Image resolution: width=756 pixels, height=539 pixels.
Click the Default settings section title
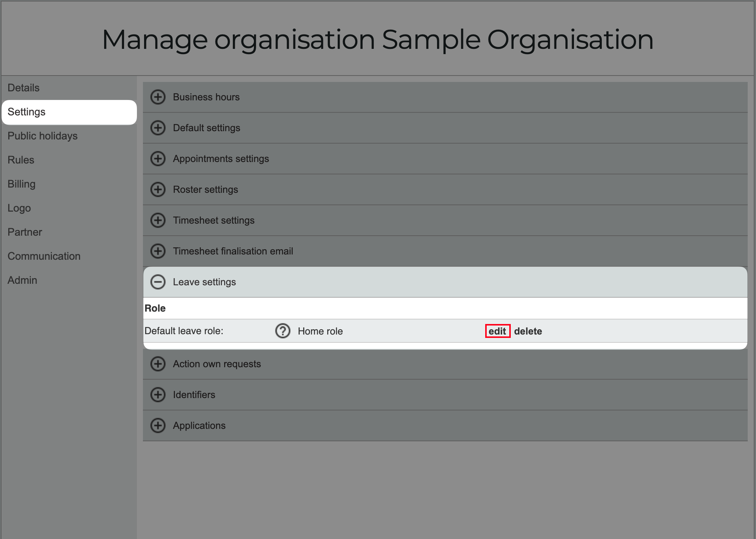[206, 128]
